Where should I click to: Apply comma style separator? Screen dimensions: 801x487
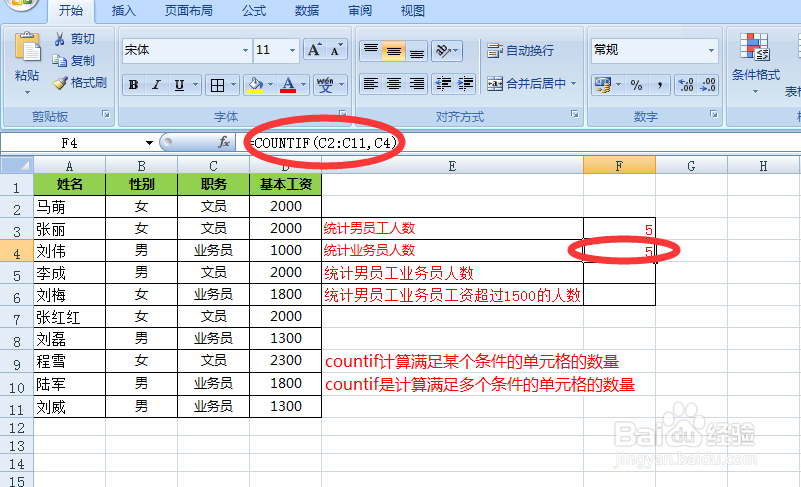pyautogui.click(x=659, y=85)
